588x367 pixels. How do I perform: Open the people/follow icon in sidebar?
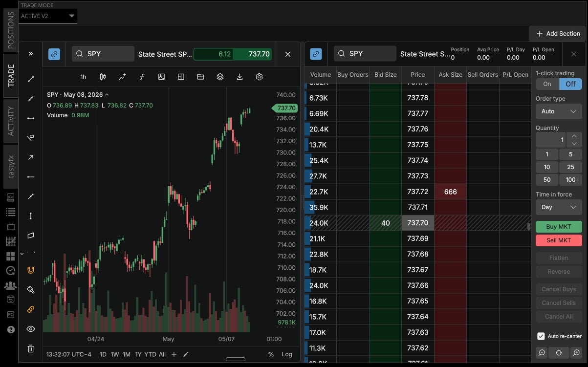point(11,285)
